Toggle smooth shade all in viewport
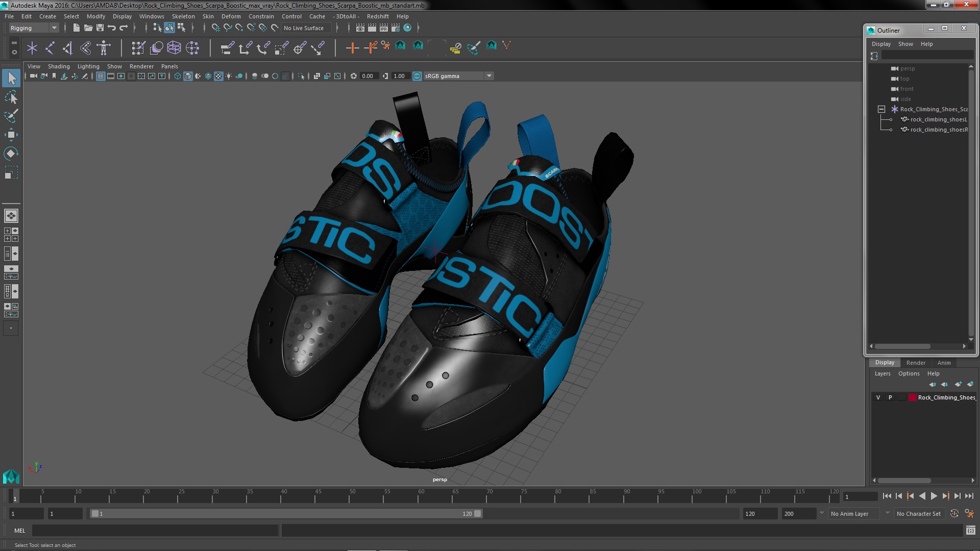 [x=188, y=76]
